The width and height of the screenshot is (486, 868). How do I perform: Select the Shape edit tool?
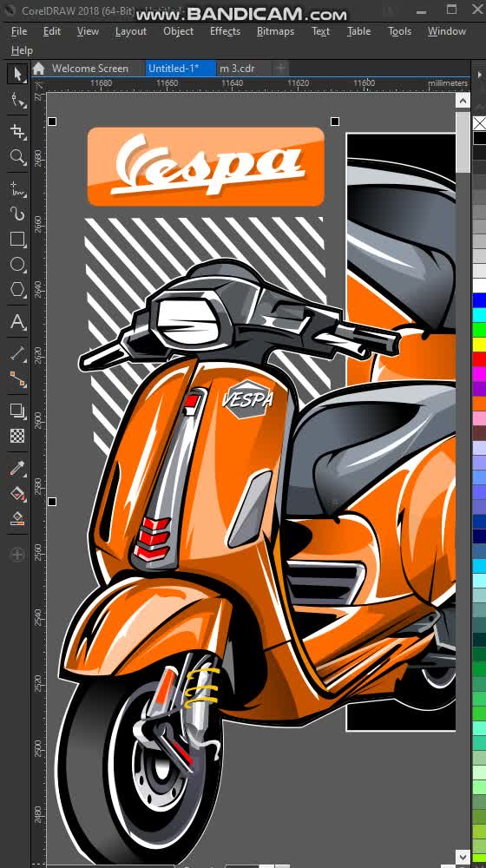[x=17, y=101]
